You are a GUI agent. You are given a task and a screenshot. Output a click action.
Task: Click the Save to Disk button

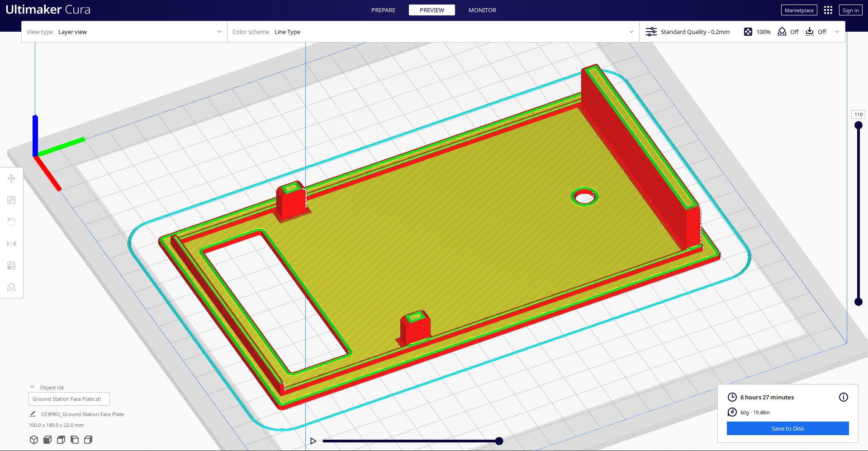coord(787,428)
